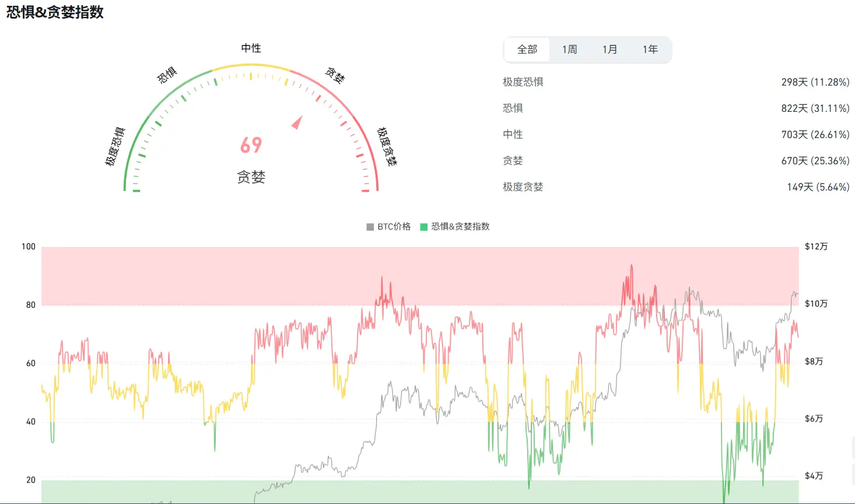Click the 极度贪婪 row label in statistics
This screenshot has width=855, height=504.
[523, 187]
